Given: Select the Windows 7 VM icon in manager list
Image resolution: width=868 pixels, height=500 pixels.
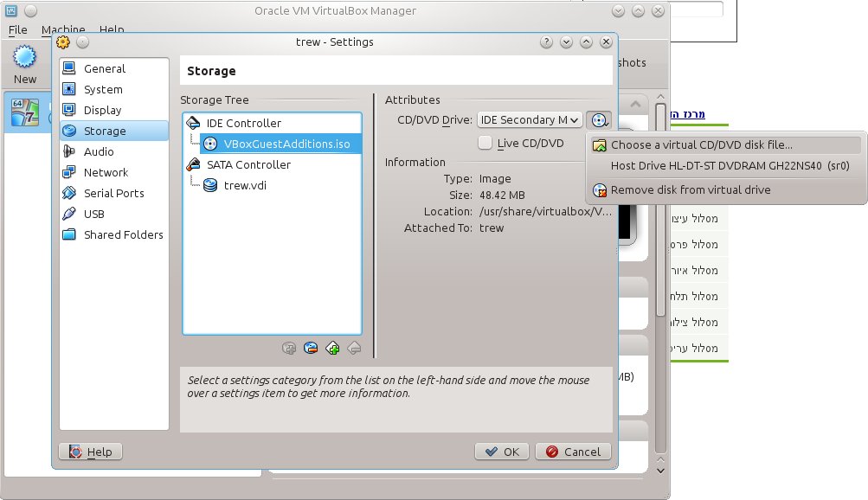Looking at the screenshot, I should click(25, 112).
